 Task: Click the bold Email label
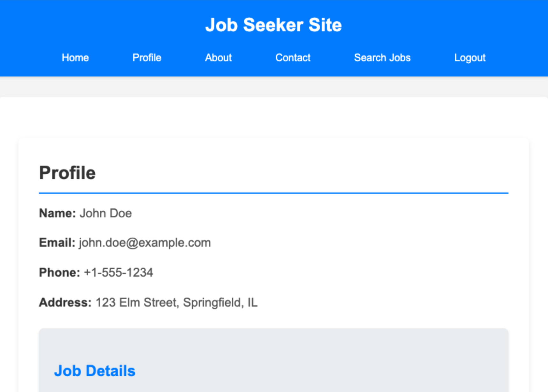pyautogui.click(x=57, y=243)
